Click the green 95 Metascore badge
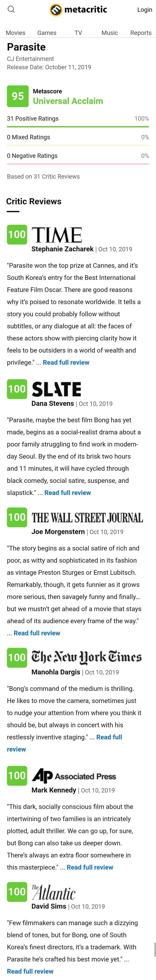The height and width of the screenshot is (980, 156). (18, 96)
